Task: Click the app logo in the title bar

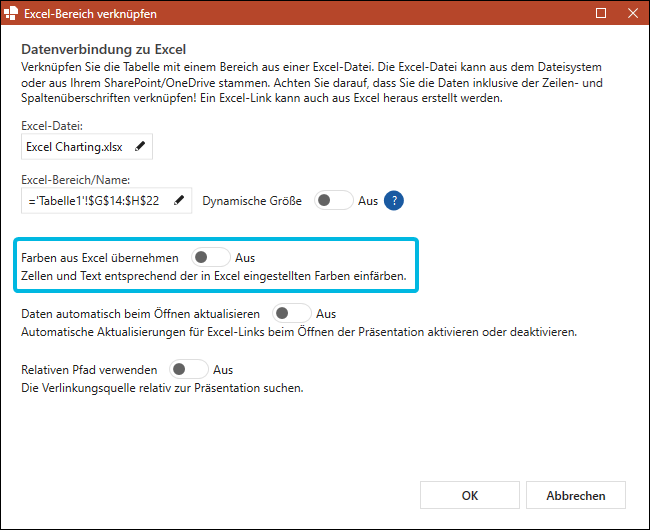Action: 11,13
